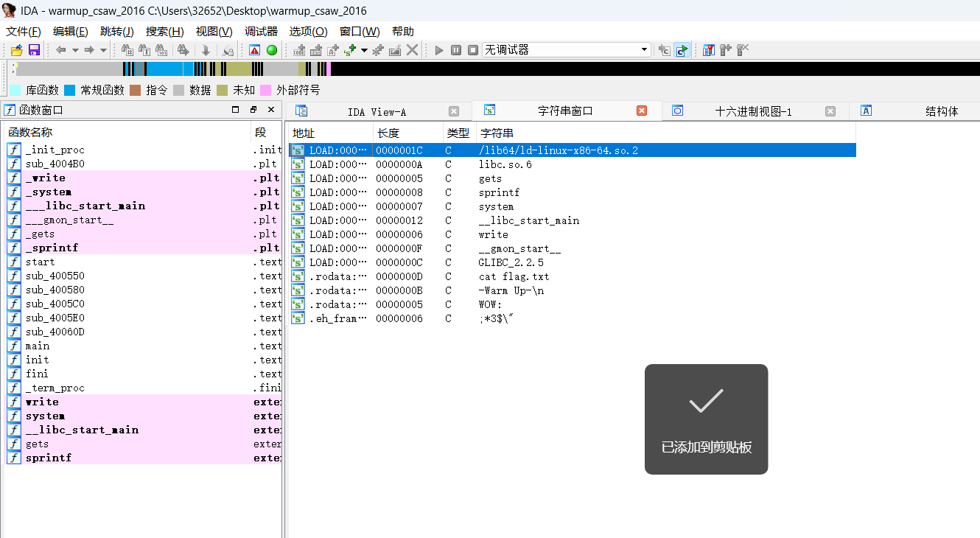Click the gray X undefine icon

click(x=413, y=50)
